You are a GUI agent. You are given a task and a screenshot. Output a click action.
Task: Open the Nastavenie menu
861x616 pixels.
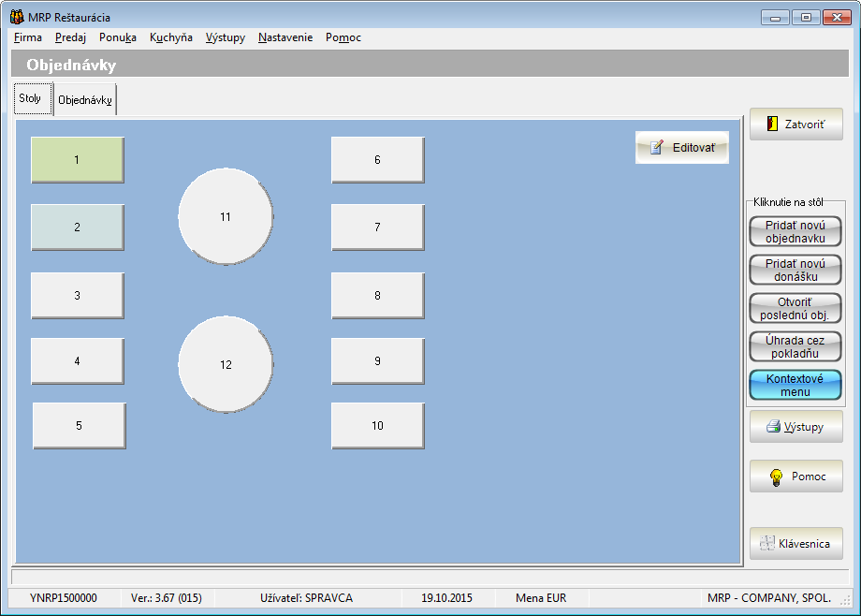click(x=285, y=37)
